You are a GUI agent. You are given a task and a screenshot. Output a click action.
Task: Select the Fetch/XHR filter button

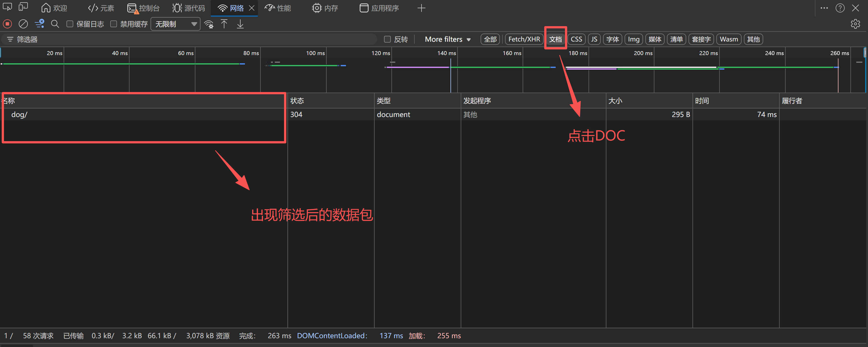coord(524,39)
